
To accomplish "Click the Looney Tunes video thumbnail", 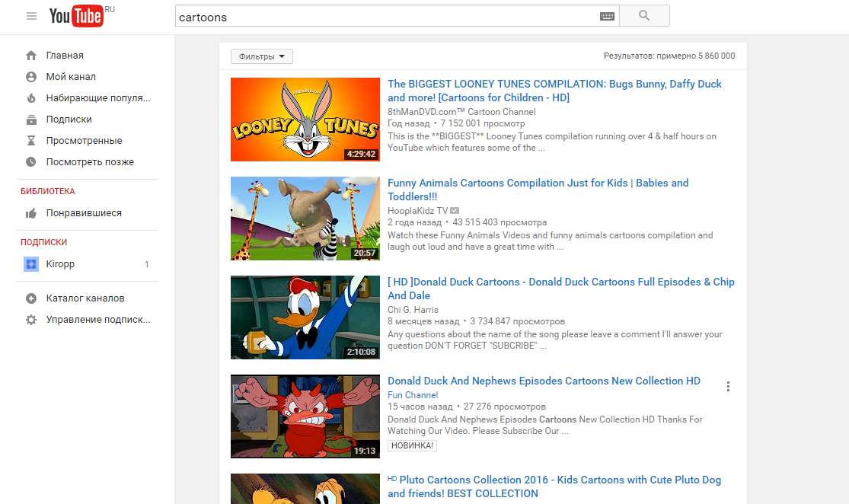I will click(305, 120).
